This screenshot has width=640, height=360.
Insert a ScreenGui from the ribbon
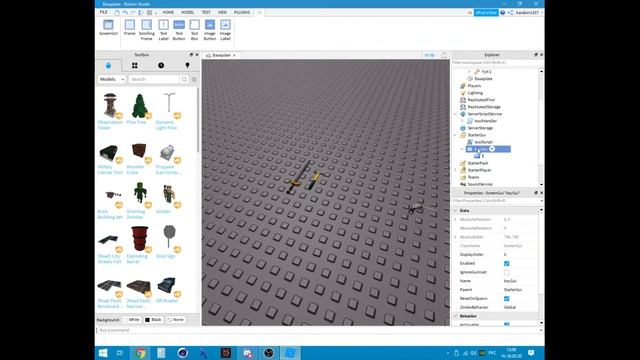[108, 28]
